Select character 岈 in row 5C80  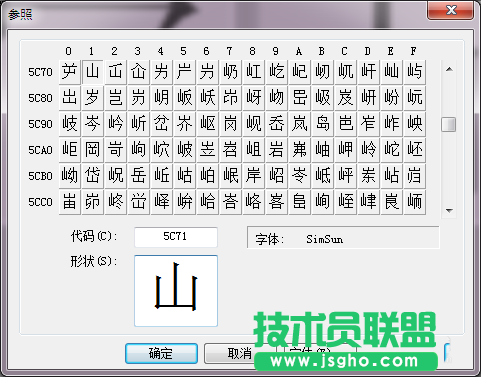click(253, 98)
